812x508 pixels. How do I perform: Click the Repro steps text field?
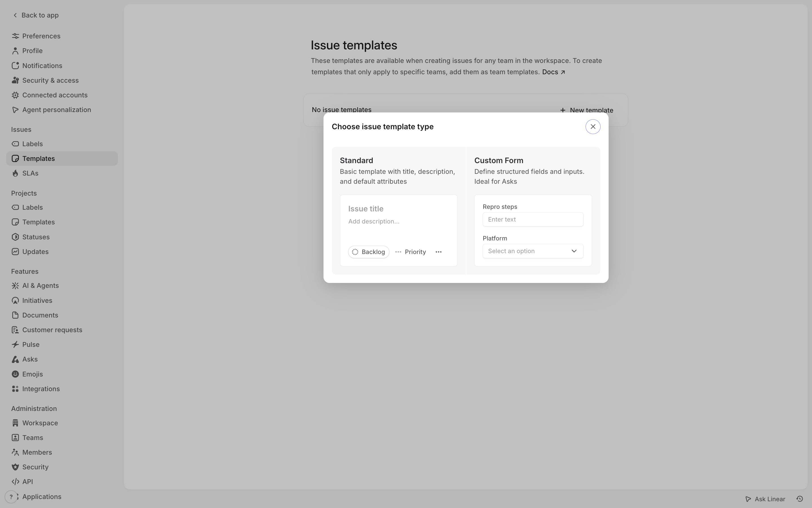[x=533, y=219]
